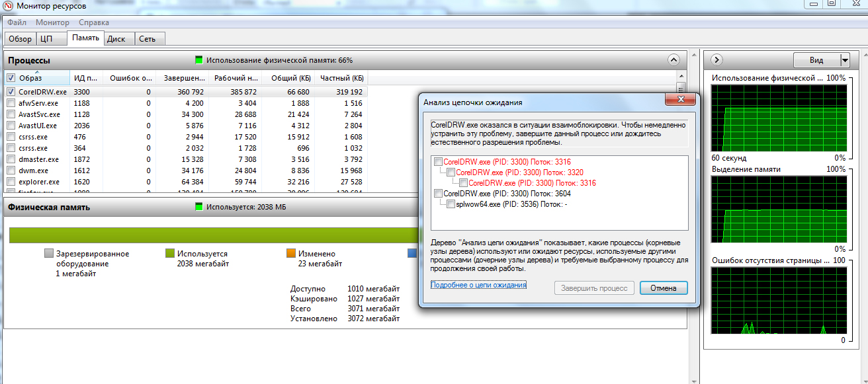Check CorelDRW.exe Поток 3604 in wait tree

(437, 194)
